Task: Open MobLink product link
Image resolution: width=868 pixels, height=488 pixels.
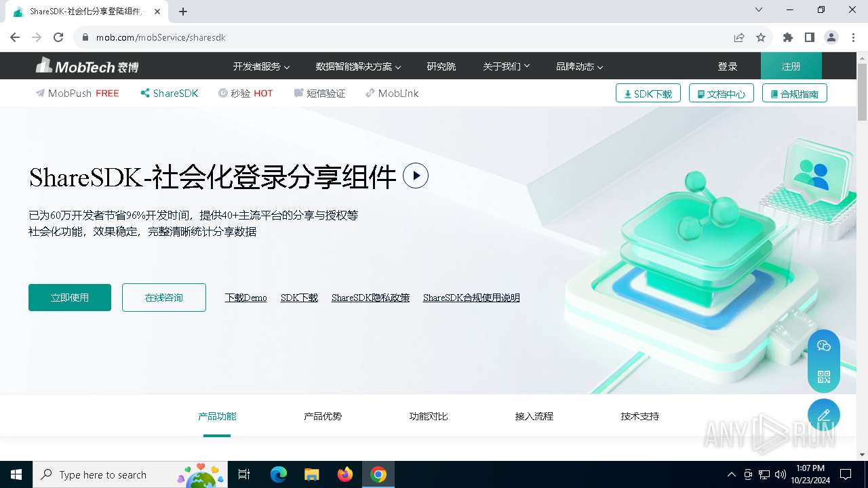Action: click(392, 94)
